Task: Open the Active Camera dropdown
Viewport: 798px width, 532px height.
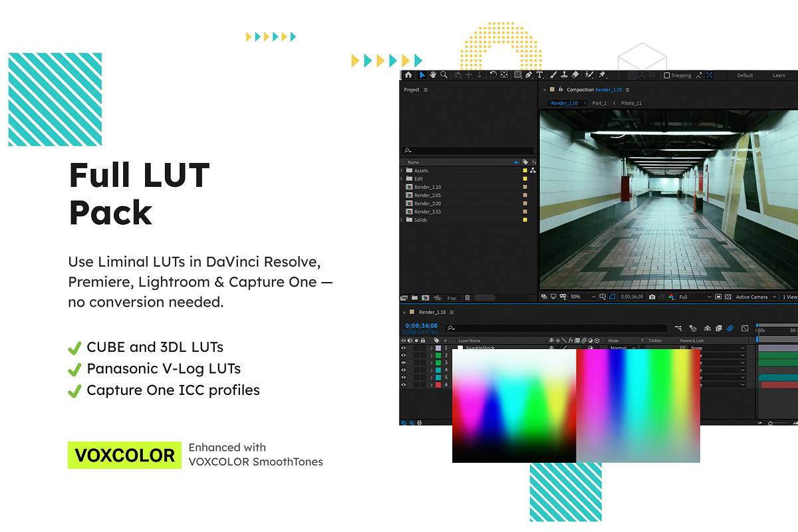Action: pos(755,297)
